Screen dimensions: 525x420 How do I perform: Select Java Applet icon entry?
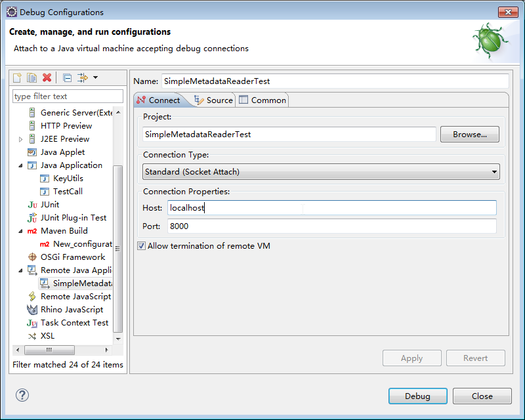31,152
